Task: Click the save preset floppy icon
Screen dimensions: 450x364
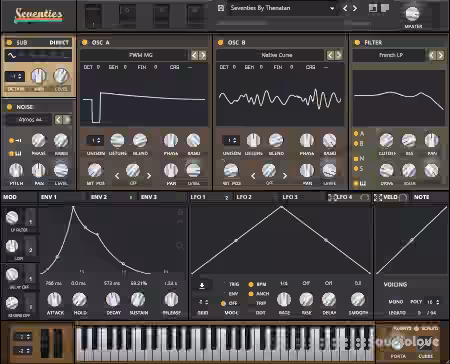Action: (221, 8)
